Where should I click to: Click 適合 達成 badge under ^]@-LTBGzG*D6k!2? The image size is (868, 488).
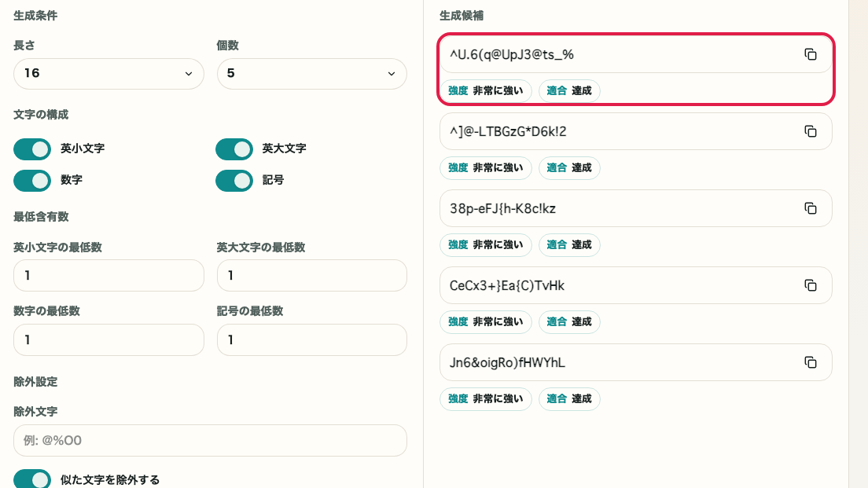569,167
